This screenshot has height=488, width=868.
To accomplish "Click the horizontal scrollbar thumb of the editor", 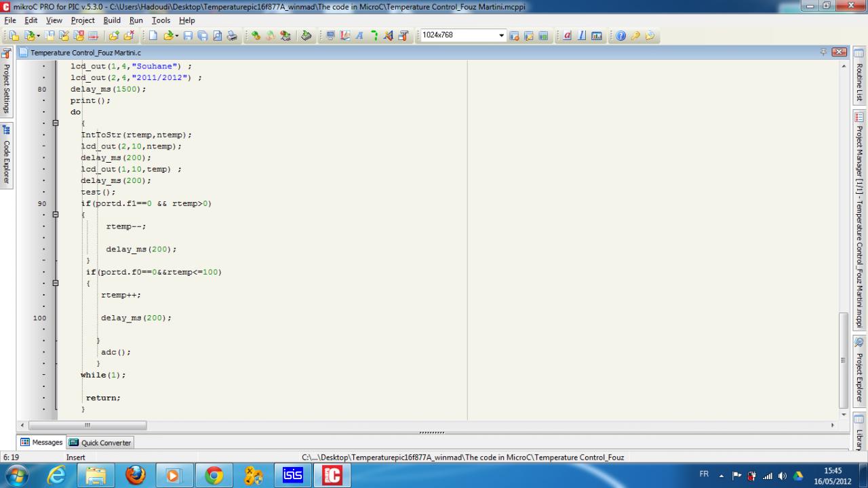I will pyautogui.click(x=87, y=426).
